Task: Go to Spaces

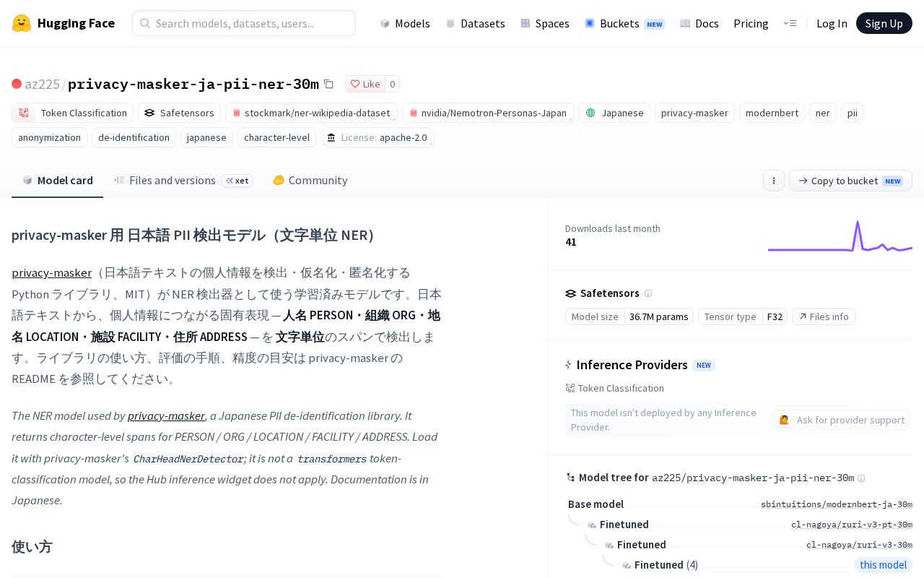Action: point(545,23)
